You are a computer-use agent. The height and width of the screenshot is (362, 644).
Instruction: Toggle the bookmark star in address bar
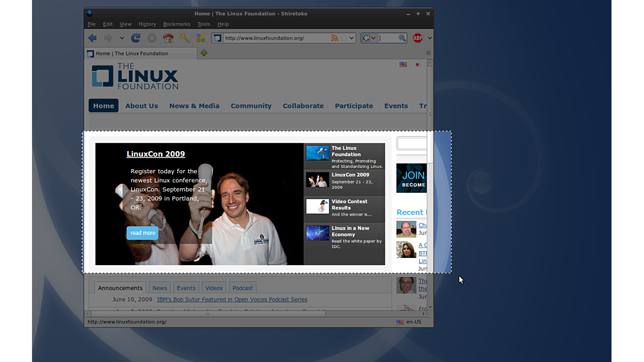[343, 38]
